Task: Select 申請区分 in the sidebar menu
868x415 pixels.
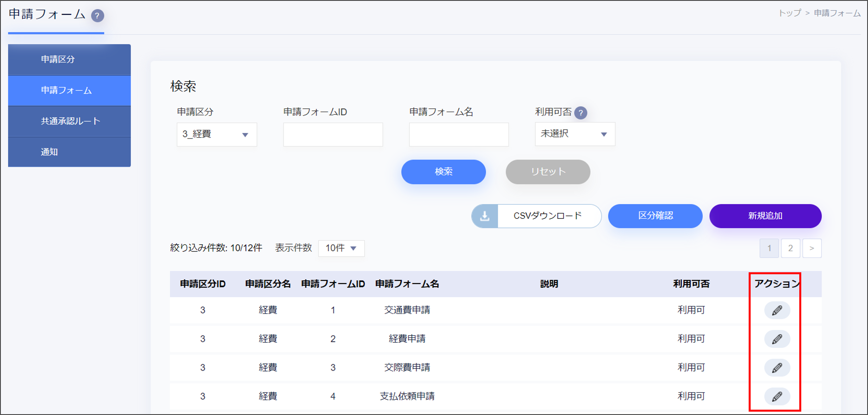Action: coord(70,59)
